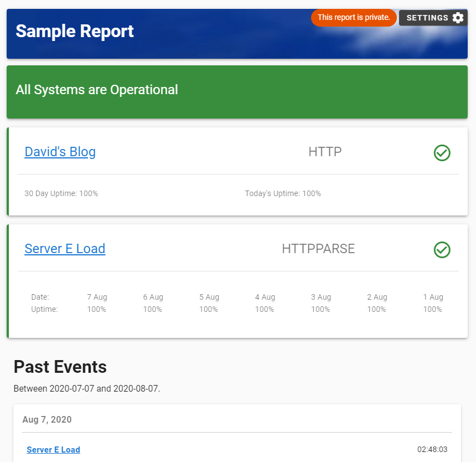Click the gear icon in Settings button
Image resolution: width=476 pixels, height=462 pixels.
[458, 18]
